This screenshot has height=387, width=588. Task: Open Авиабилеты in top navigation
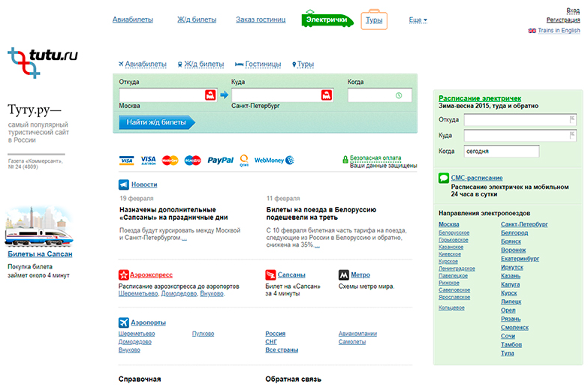[x=133, y=19]
